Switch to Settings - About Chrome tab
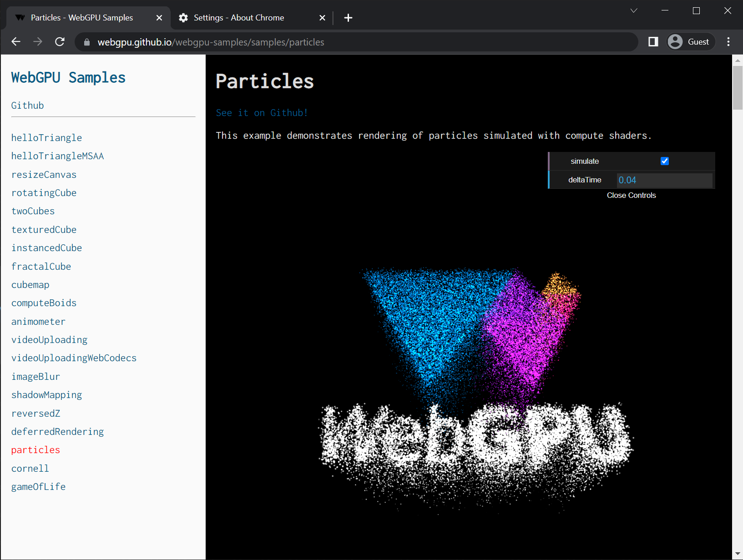 tap(252, 18)
